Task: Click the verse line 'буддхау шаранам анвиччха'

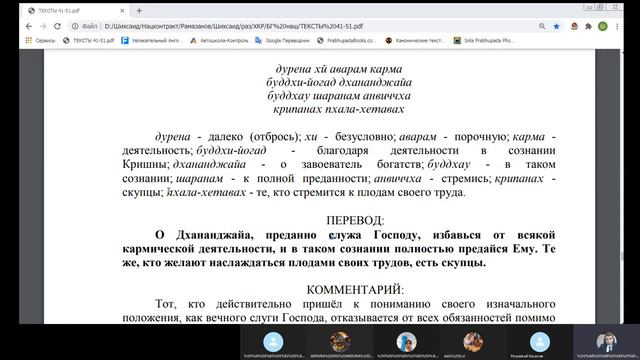Action: coord(339,96)
